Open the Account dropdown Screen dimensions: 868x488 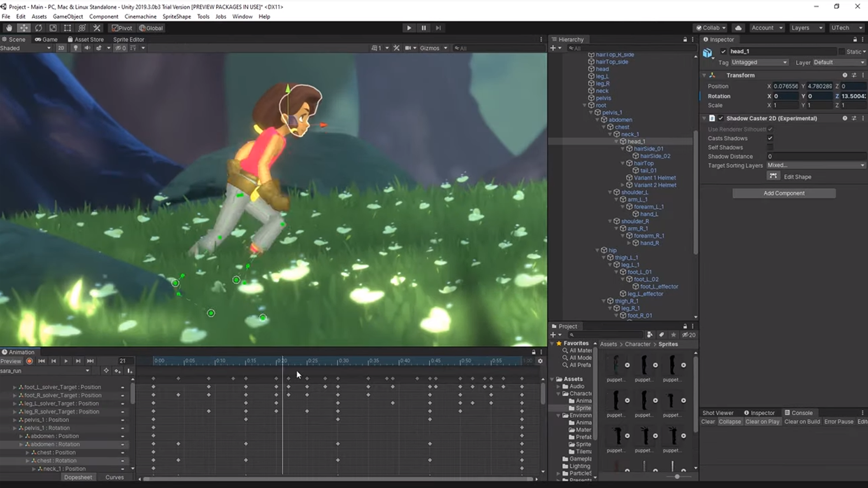[x=767, y=28]
